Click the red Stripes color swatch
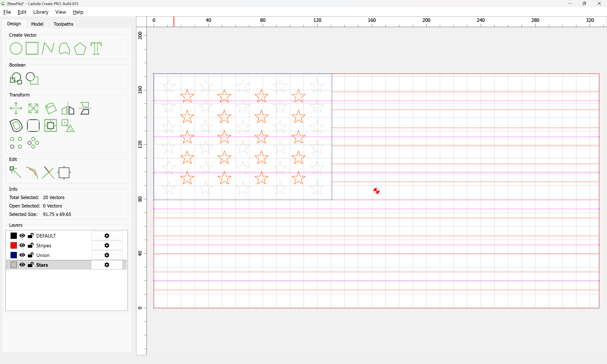The image size is (607, 364). [14, 245]
